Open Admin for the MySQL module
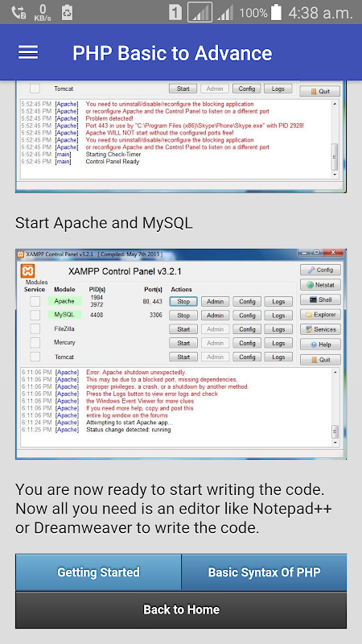Screen dimensions: 362x644 [x=215, y=316]
